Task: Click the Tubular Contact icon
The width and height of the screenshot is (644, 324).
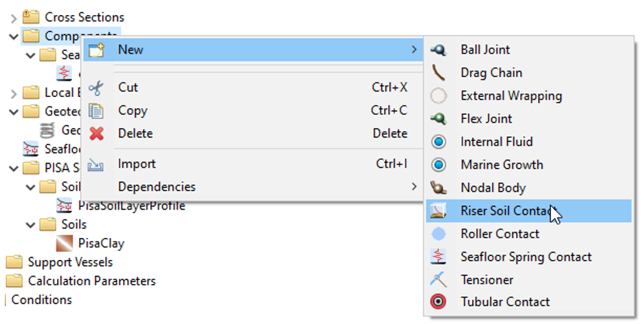Action: (x=438, y=301)
